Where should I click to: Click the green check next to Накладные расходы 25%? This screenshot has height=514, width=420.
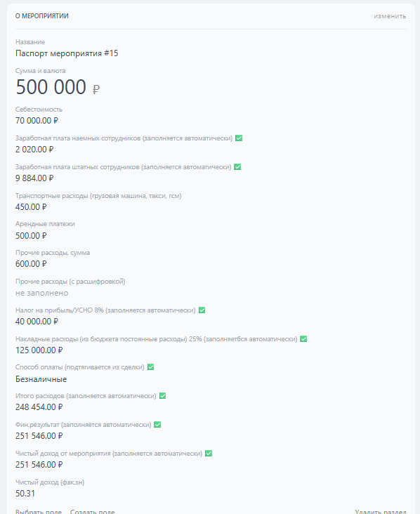pos(303,338)
